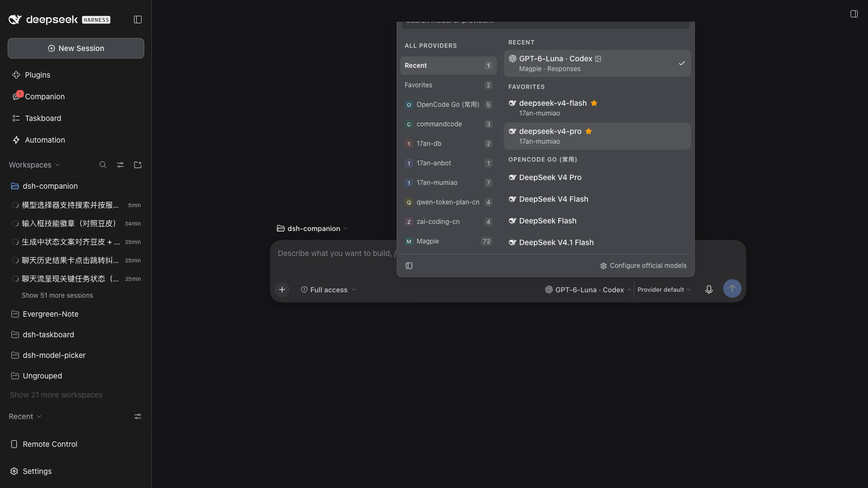Select the commandcode provider
Viewport: 868px width, 488px height.
click(x=449, y=124)
